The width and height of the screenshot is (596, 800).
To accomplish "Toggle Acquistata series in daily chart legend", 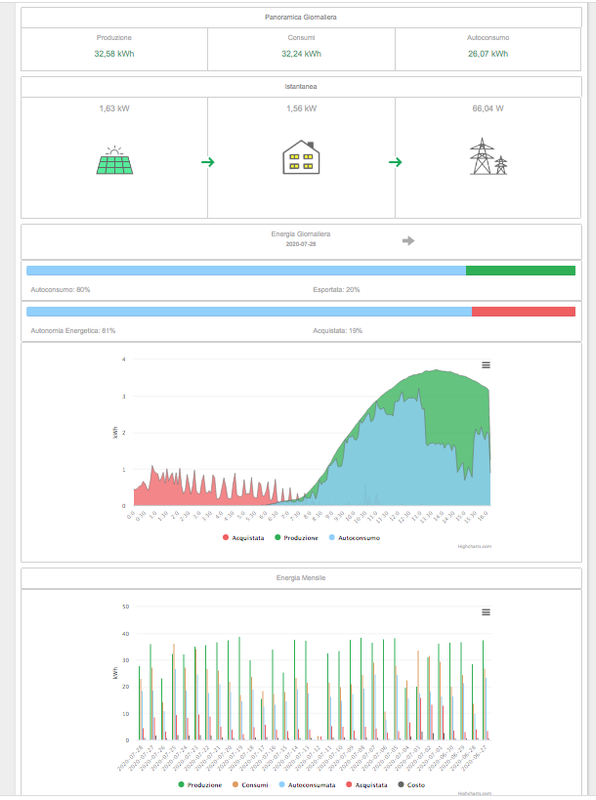I will point(243,538).
